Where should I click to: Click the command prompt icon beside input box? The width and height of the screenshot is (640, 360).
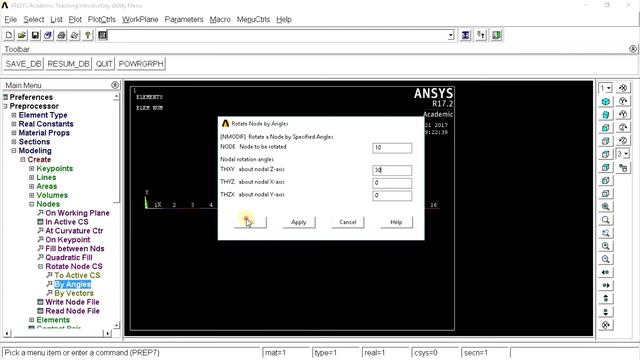pyautogui.click(x=102, y=36)
